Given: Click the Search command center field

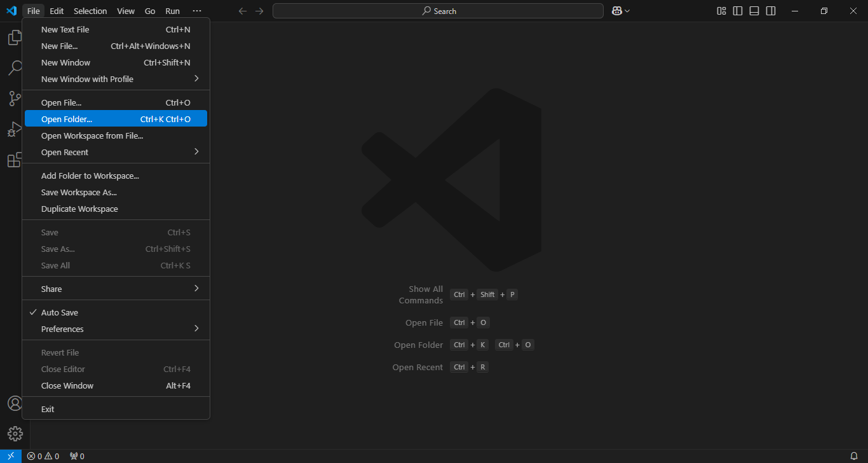Looking at the screenshot, I should tap(438, 11).
